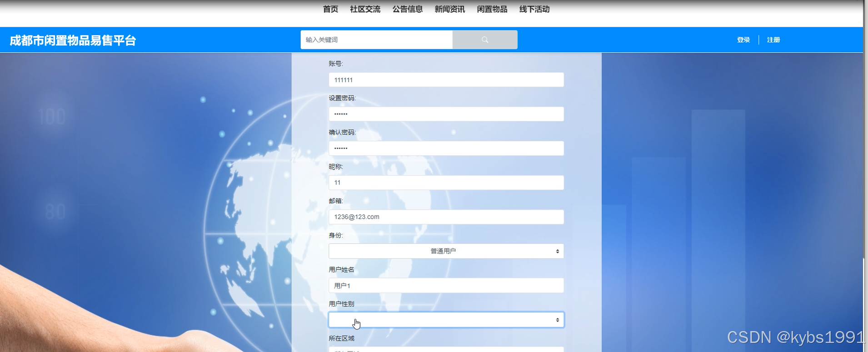Click the 注册 link

(773, 40)
